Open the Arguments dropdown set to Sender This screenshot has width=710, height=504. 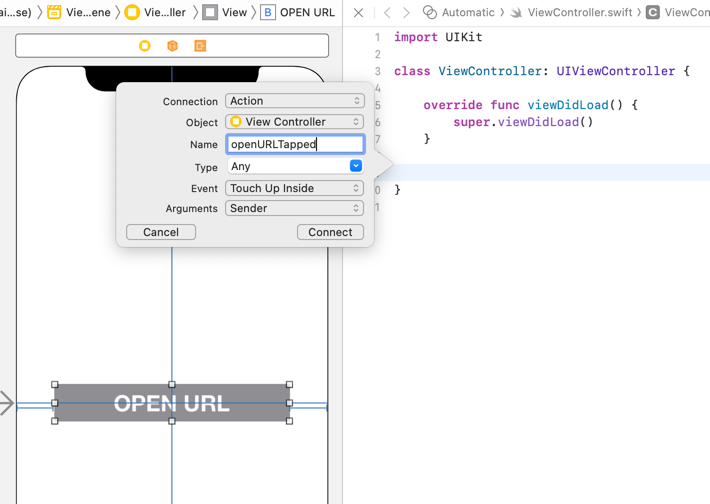pyautogui.click(x=295, y=208)
